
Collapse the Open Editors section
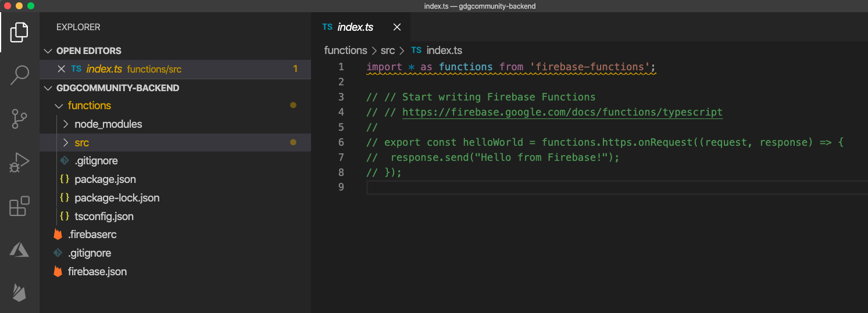48,51
